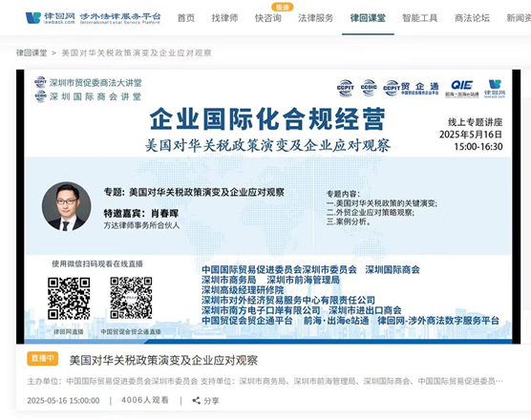531x420 pixels.
Task: Click the orange 直播中 live badge
Action: tap(42, 358)
